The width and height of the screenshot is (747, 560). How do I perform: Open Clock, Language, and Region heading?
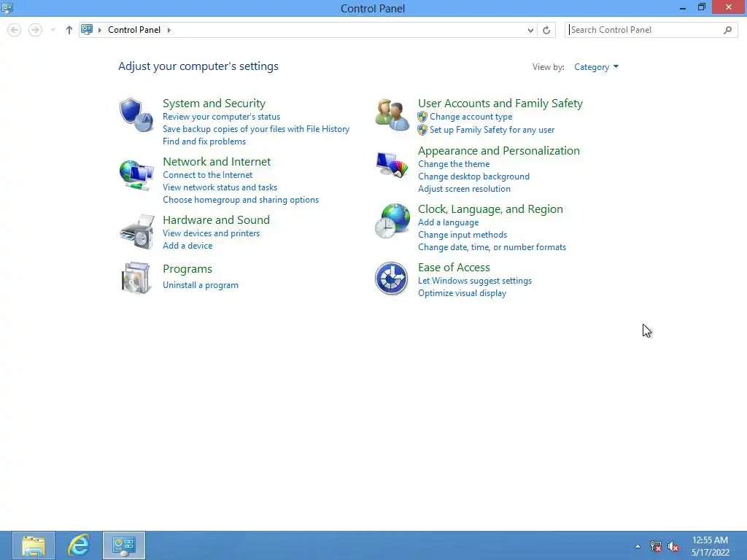(x=490, y=209)
